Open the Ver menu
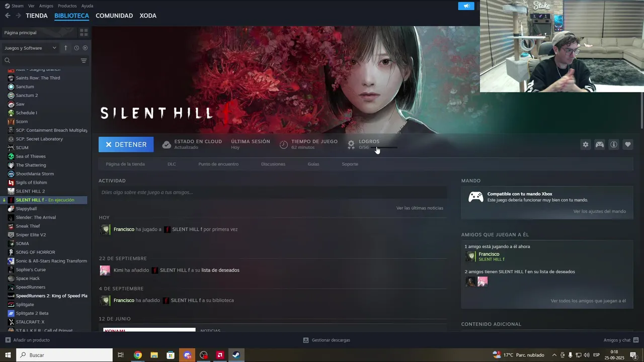The height and width of the screenshot is (362, 644). [31, 6]
